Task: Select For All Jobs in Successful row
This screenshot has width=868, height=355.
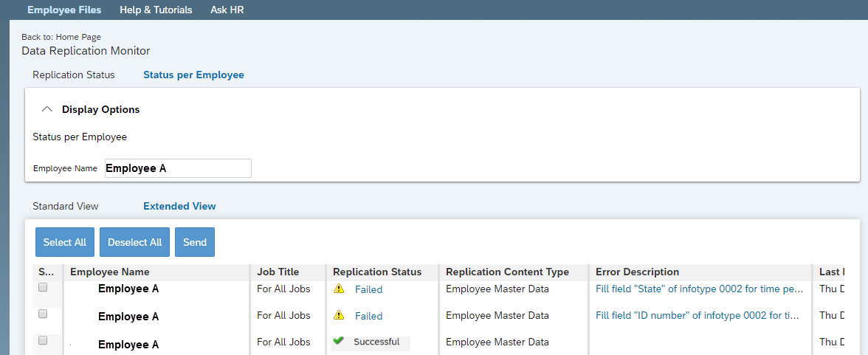Action: click(x=283, y=342)
